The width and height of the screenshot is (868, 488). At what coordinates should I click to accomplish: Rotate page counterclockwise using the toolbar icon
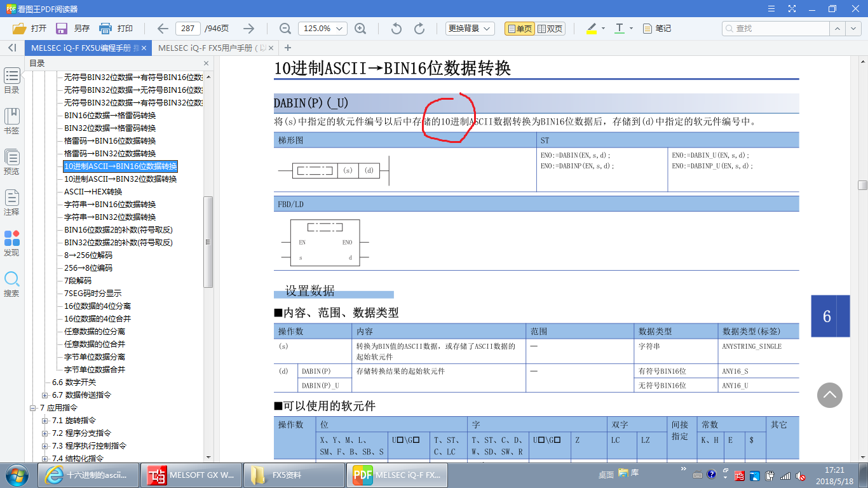[397, 29]
